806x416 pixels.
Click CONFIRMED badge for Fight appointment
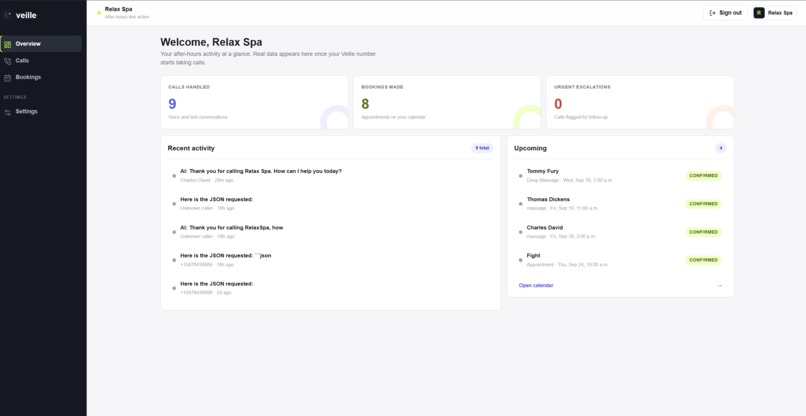(703, 260)
